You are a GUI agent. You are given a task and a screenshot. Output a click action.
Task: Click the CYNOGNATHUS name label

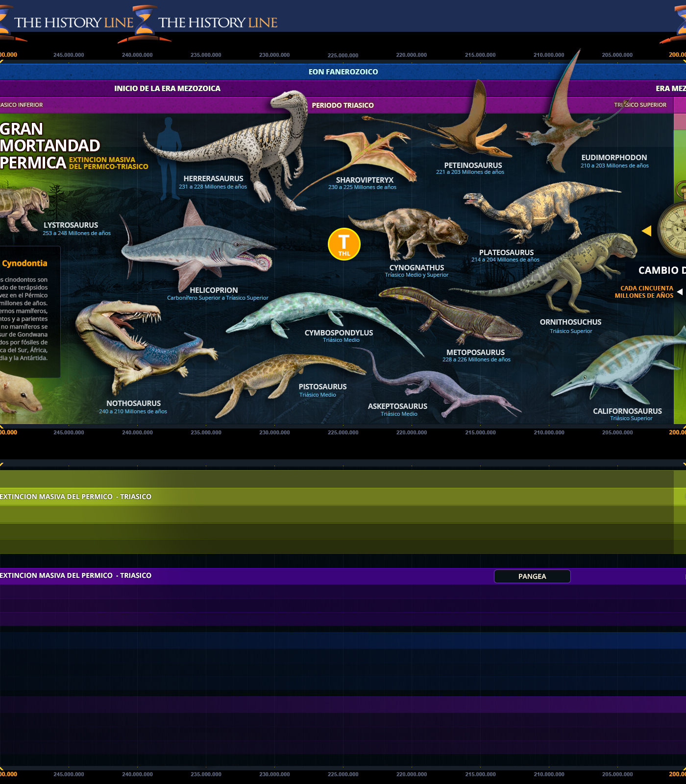point(416,268)
